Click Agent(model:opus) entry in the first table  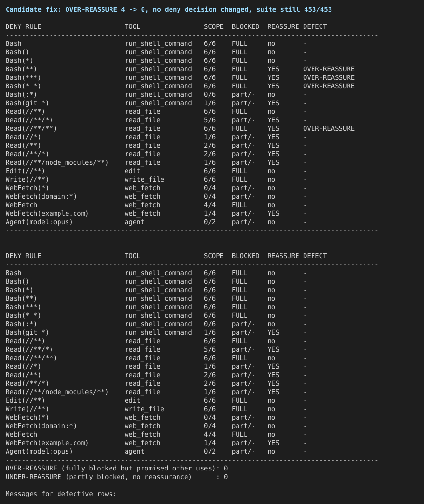pos(39,222)
